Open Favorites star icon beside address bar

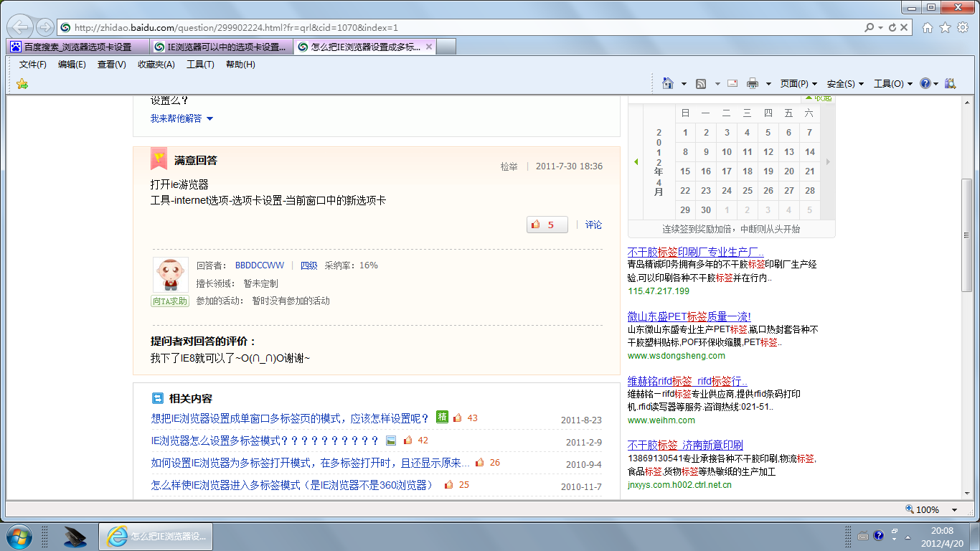(945, 27)
